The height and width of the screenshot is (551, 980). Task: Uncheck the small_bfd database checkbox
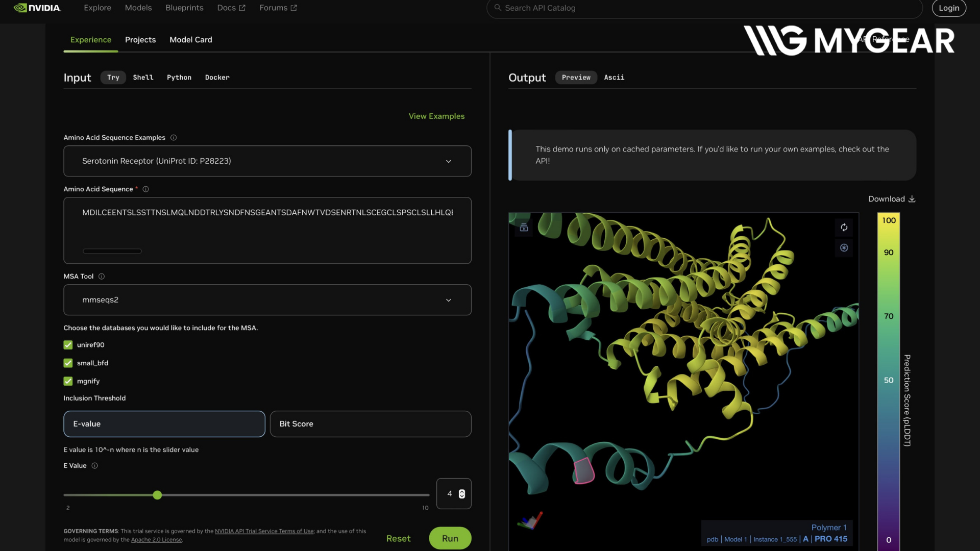pos(68,363)
